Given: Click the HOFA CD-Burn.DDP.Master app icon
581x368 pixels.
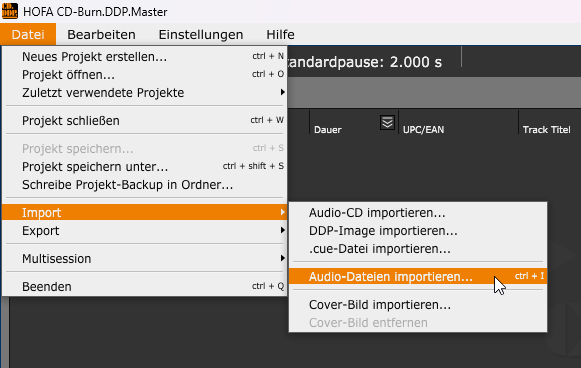Looking at the screenshot, I should [x=10, y=11].
